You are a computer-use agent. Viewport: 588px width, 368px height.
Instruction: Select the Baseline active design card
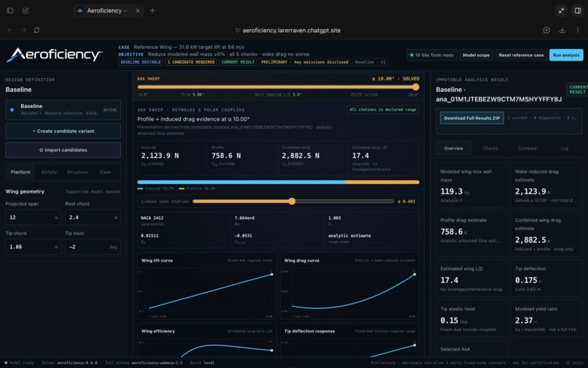tap(63, 110)
